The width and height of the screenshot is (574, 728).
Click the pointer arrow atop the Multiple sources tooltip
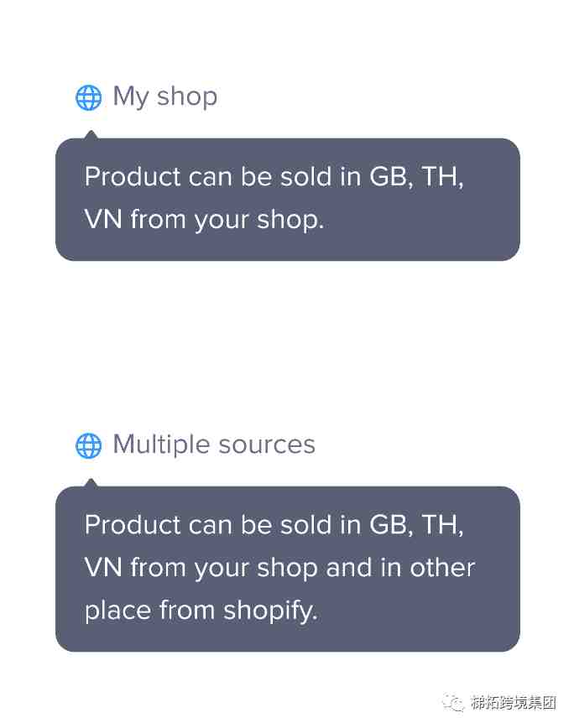click(x=91, y=483)
